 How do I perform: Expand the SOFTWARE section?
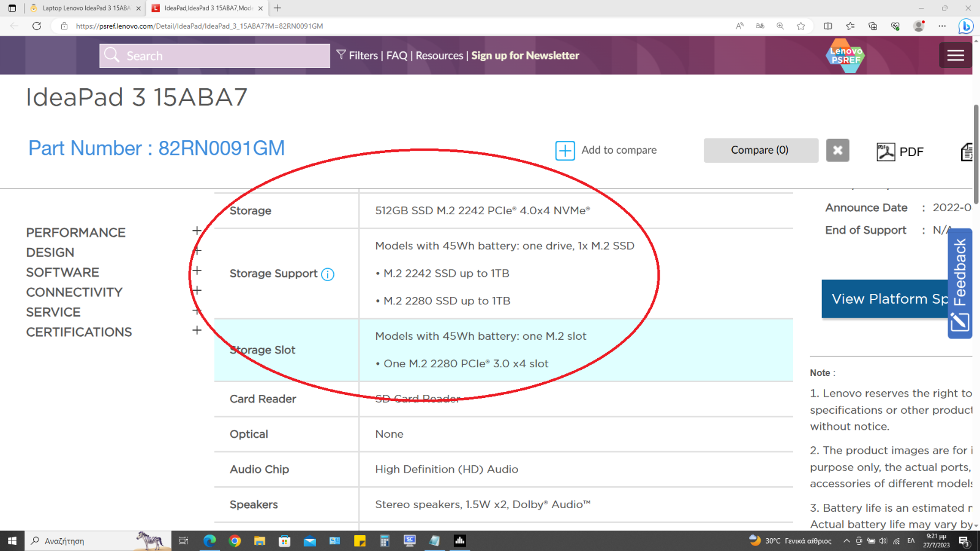pyautogui.click(x=197, y=271)
